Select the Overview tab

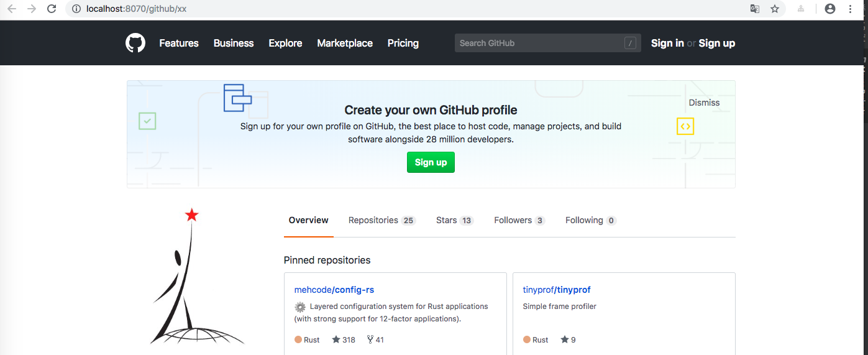click(309, 220)
